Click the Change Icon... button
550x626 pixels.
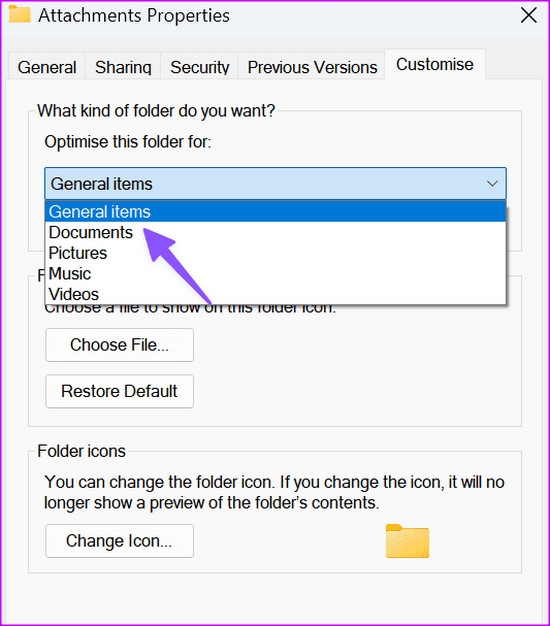pos(120,541)
